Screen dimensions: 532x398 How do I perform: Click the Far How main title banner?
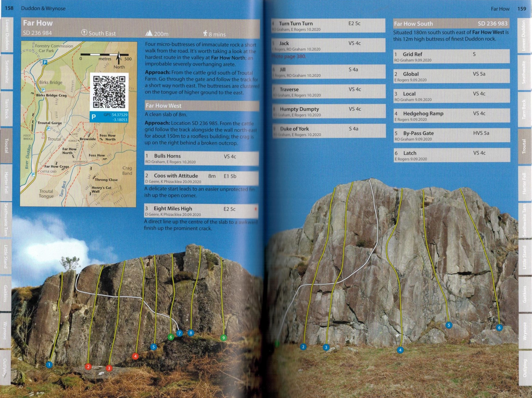140,28
